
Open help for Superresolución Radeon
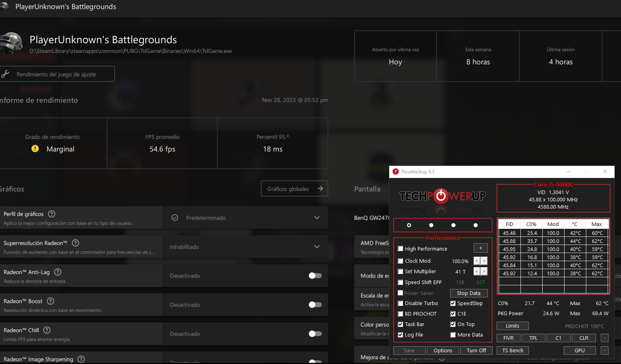[x=76, y=243]
